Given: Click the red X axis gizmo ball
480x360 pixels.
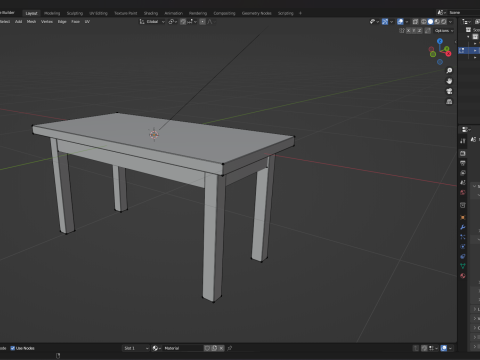Looking at the screenshot, I should [x=448, y=54].
